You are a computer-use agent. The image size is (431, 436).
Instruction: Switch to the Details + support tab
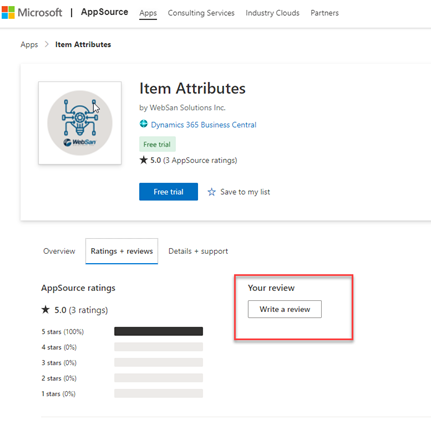tap(198, 251)
